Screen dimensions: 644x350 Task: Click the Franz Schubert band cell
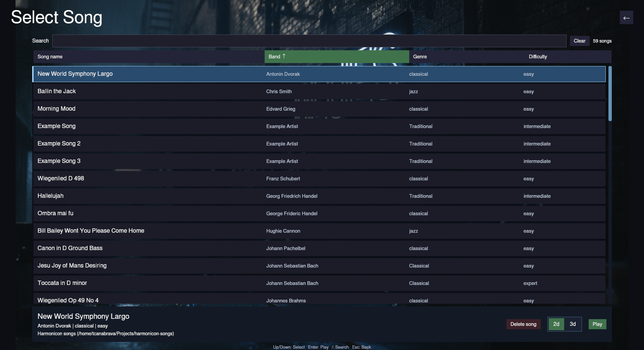[283, 179]
